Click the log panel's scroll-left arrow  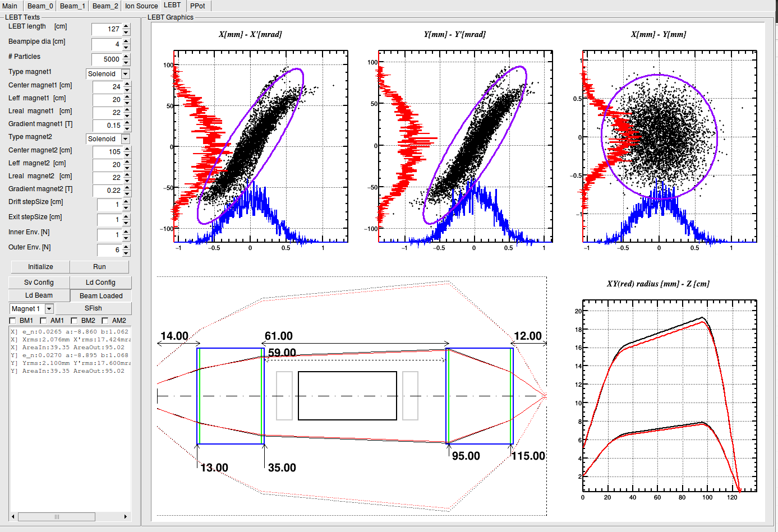coord(13,517)
